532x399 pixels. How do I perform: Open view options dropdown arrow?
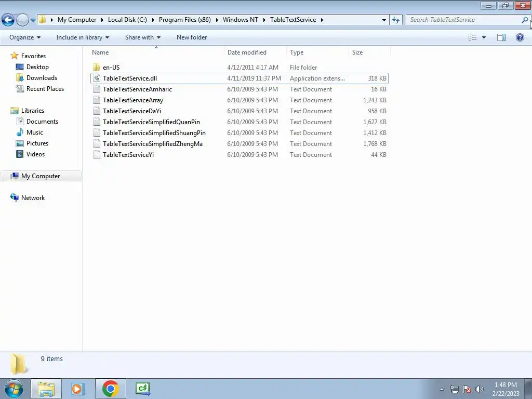(484, 37)
